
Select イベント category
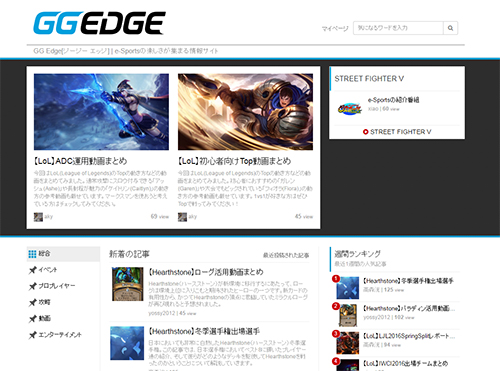[48, 270]
